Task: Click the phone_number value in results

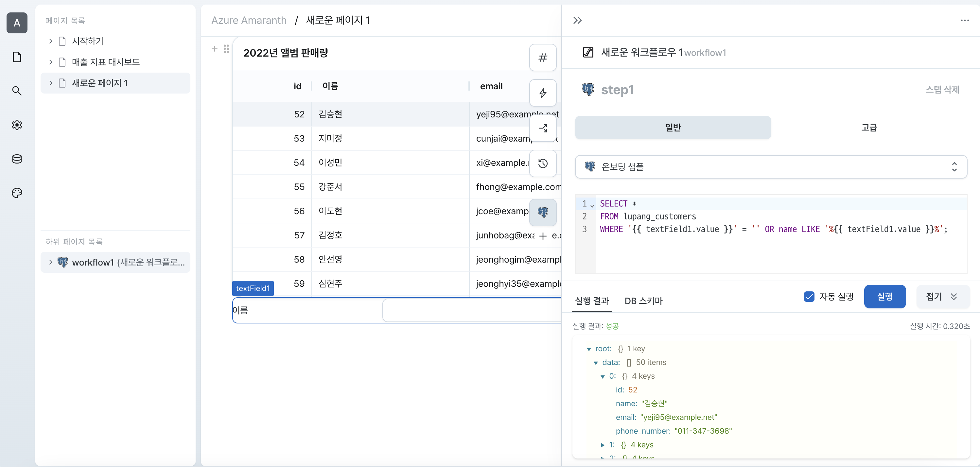Action: (x=703, y=431)
